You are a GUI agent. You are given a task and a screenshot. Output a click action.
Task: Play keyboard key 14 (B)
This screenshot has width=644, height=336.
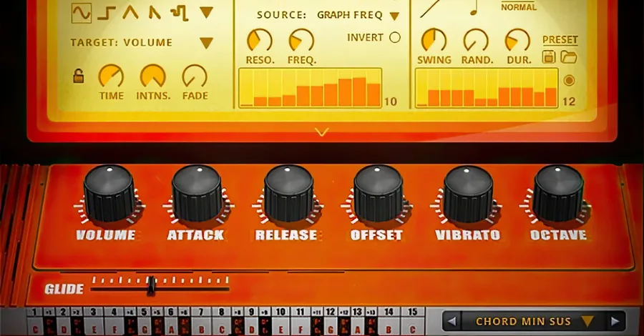pyautogui.click(x=389, y=322)
